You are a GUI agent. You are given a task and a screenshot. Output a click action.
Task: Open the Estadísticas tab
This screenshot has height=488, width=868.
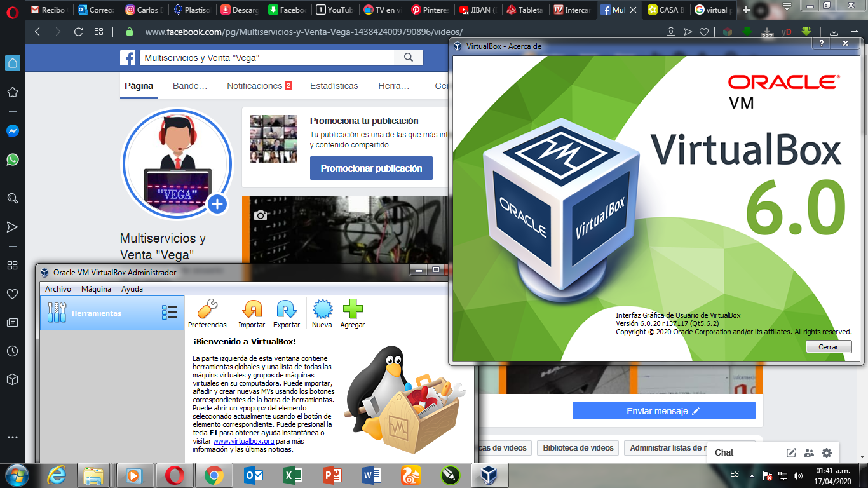coord(334,86)
